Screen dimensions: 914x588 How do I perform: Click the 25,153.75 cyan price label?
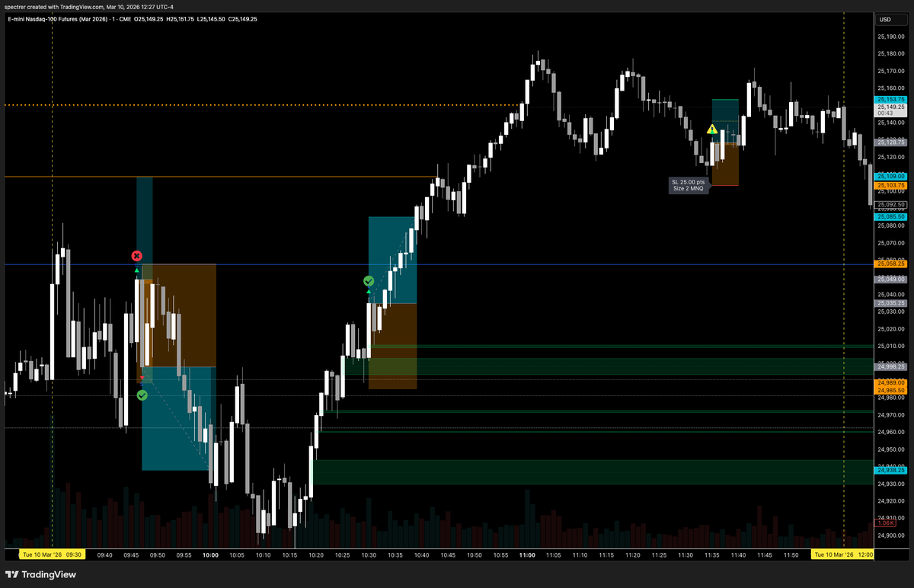point(890,100)
